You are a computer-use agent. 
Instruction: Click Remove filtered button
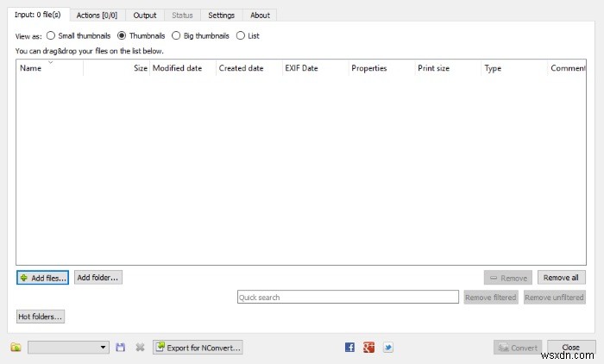coord(491,298)
